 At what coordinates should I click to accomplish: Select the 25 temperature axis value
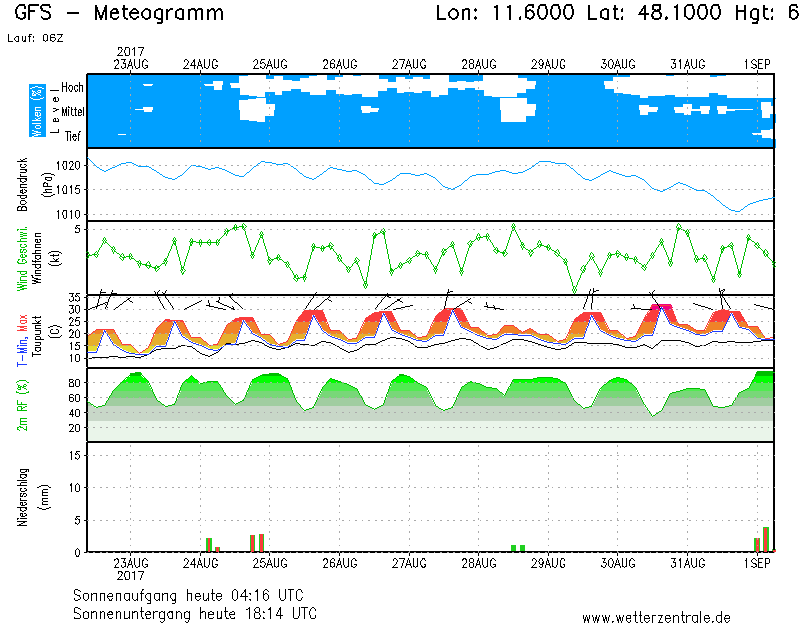click(75, 321)
